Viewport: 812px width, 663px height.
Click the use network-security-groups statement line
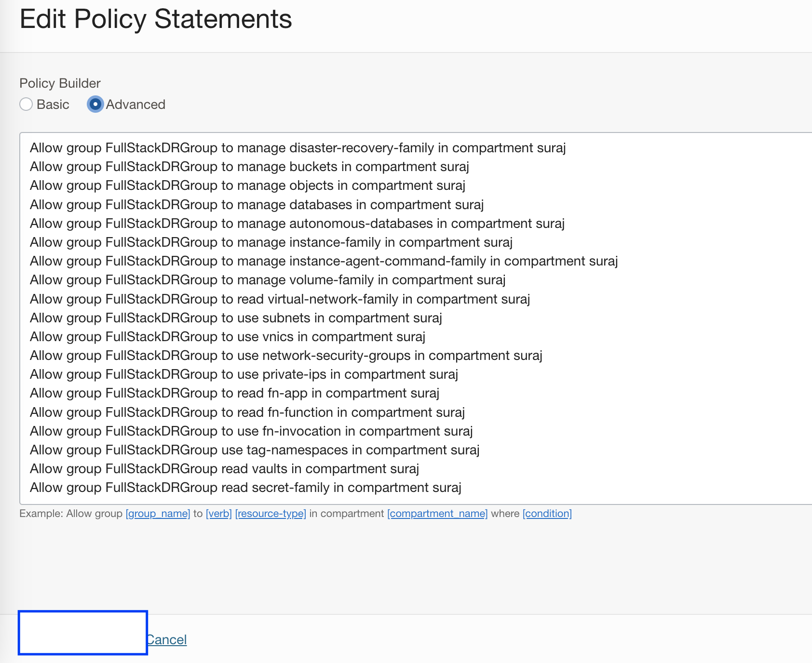point(286,356)
